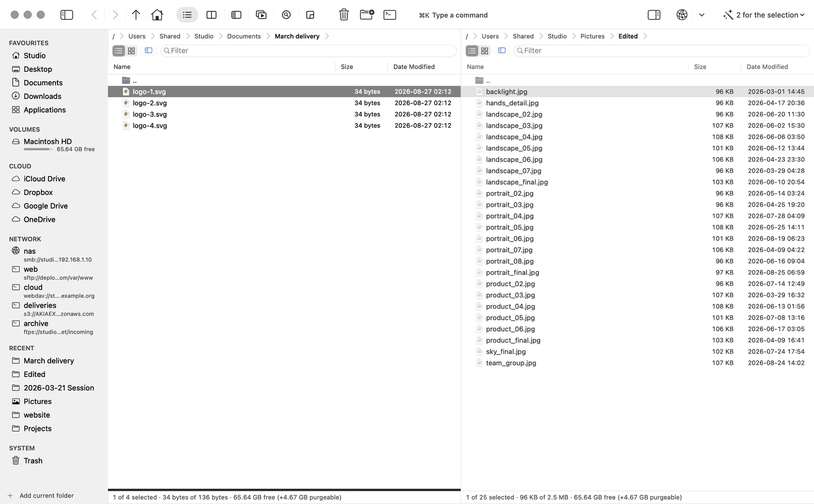Viewport: 814px width, 504px height.
Task: Toggle right pane's blue sidebar icon
Action: click(x=502, y=50)
